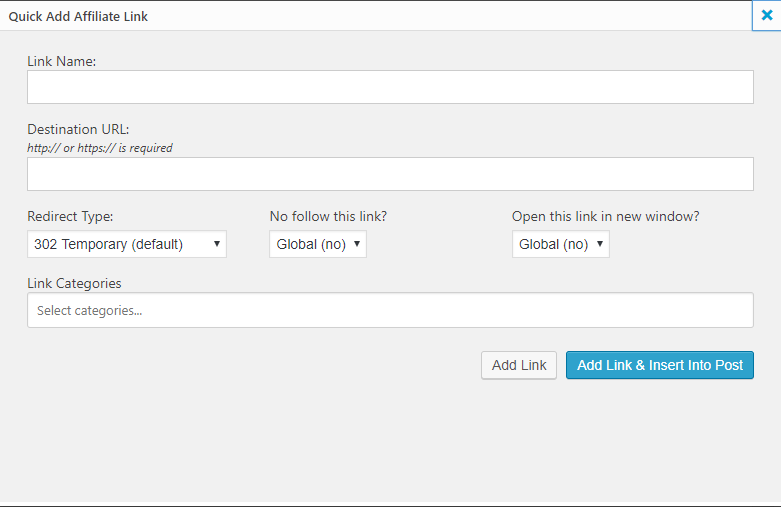Click the "Link Categories" label
Image resolution: width=781 pixels, height=507 pixels.
(74, 284)
